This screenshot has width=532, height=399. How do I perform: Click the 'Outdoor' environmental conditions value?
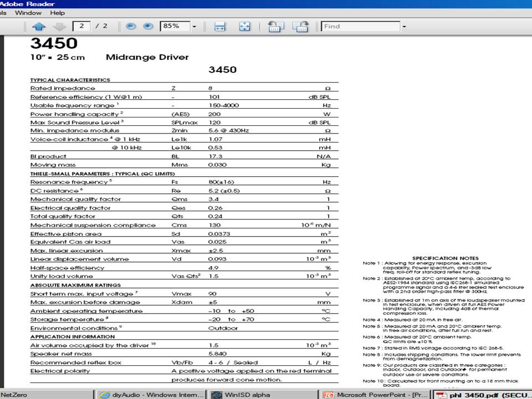coord(223,328)
